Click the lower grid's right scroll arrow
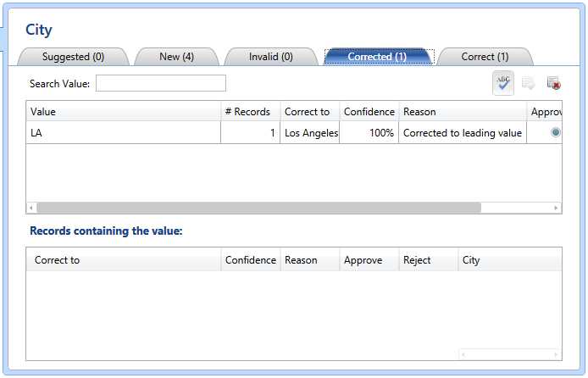 [x=556, y=353]
